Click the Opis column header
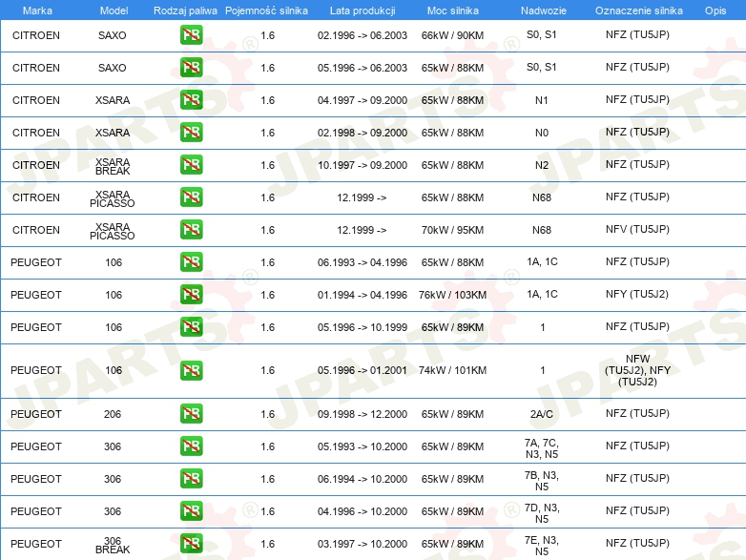This screenshot has width=746, height=560. (715, 10)
